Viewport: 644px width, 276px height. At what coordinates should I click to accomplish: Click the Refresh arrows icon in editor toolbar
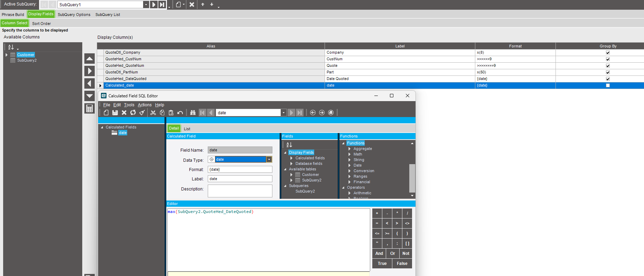133,113
